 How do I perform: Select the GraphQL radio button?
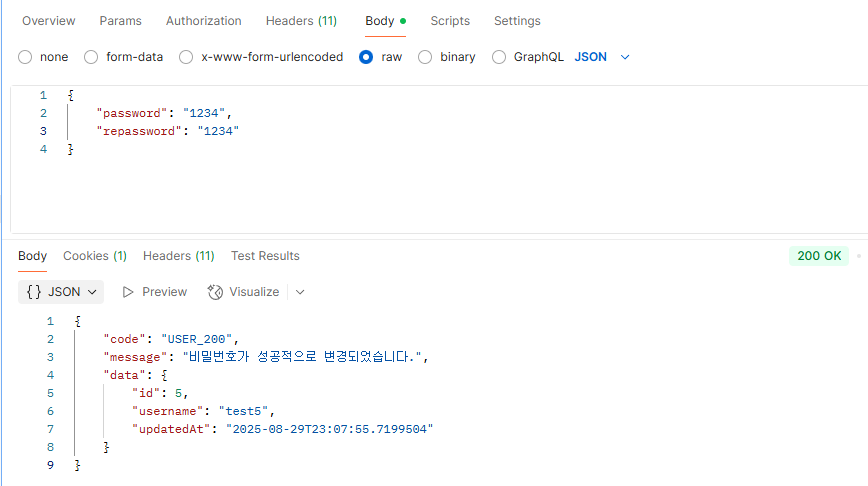click(499, 57)
